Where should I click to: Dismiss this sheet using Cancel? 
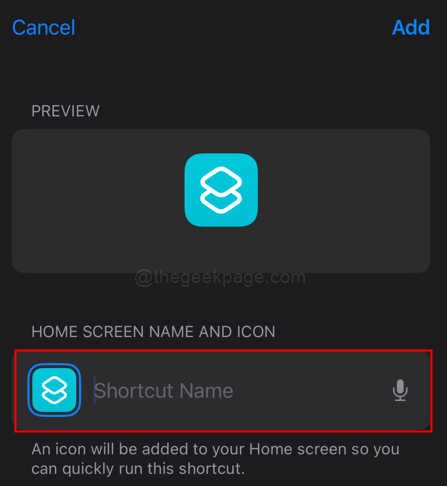tap(44, 27)
